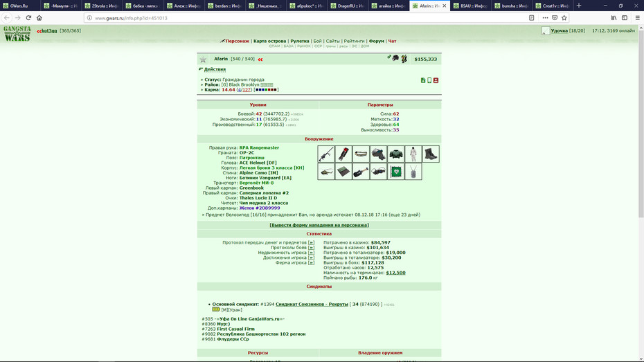The image size is (644, 362).
Task: Open a new browser tab
Action: [x=579, y=6]
